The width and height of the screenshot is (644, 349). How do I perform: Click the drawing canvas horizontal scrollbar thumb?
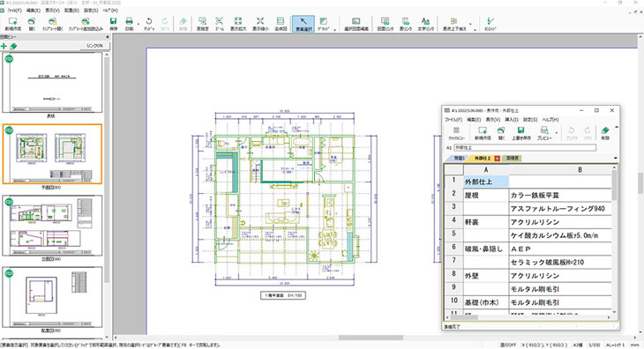point(371,338)
